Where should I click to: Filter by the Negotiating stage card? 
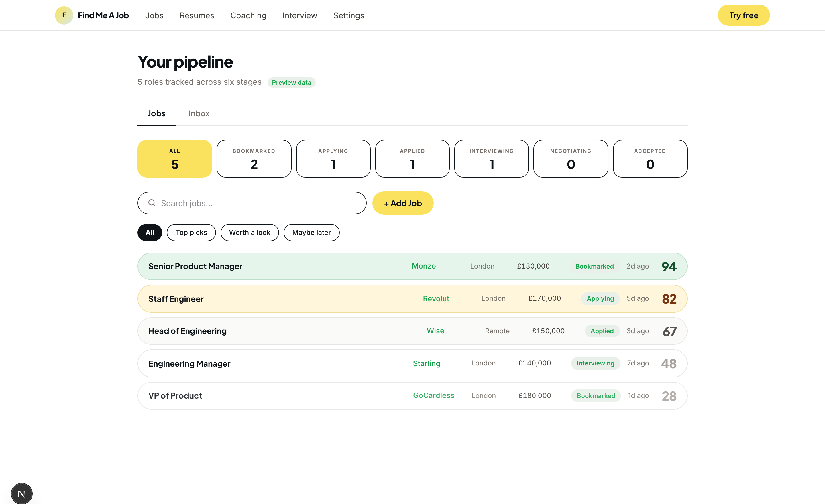point(571,159)
